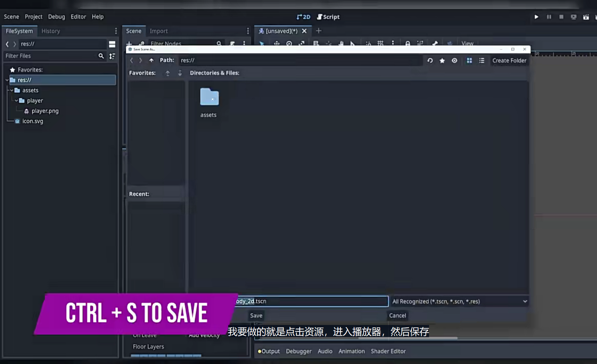The width and height of the screenshot is (597, 364).
Task: Select the Scene dock tab
Action: (134, 31)
